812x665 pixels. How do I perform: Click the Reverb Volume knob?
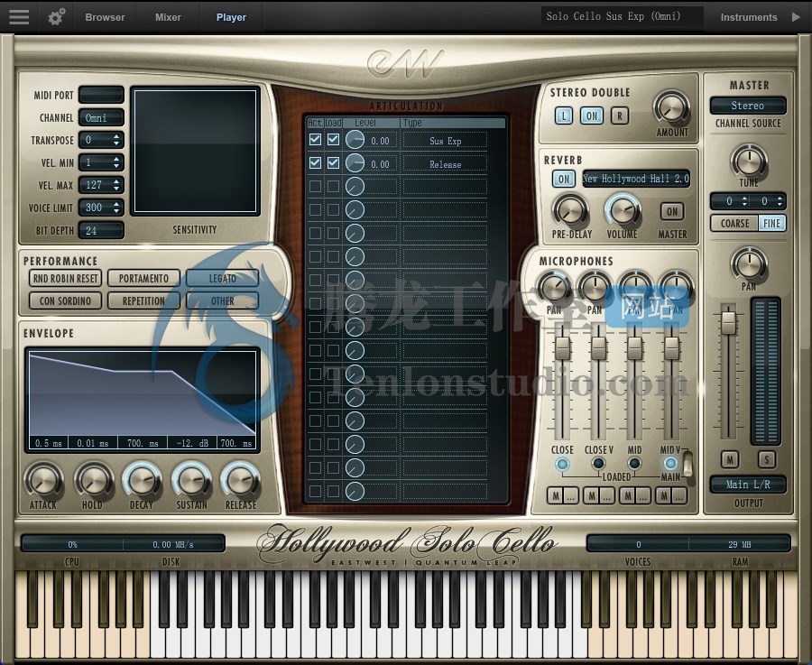(x=623, y=211)
